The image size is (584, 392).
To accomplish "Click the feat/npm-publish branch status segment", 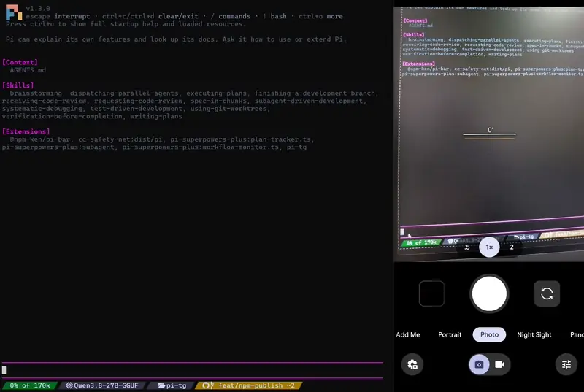I will pos(249,385).
